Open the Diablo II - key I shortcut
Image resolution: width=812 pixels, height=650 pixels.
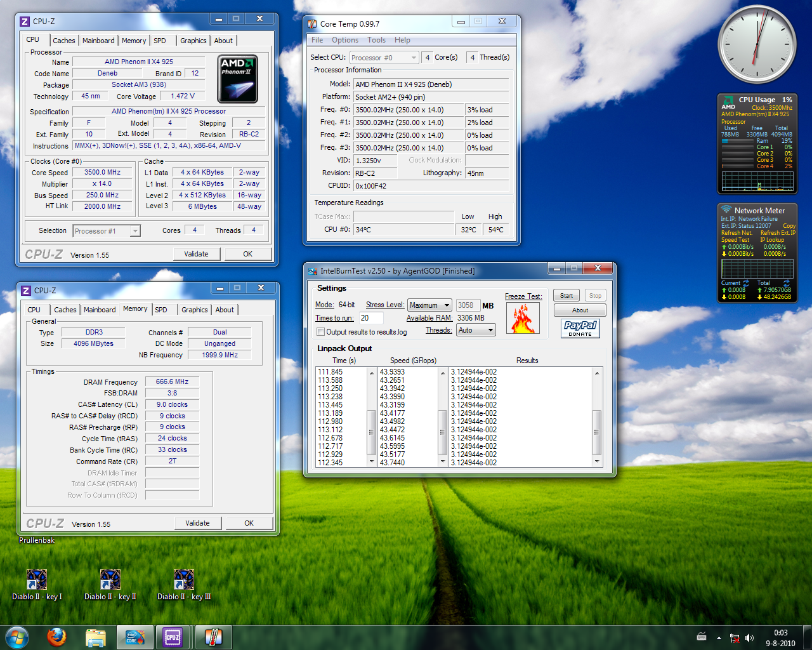pos(37,580)
